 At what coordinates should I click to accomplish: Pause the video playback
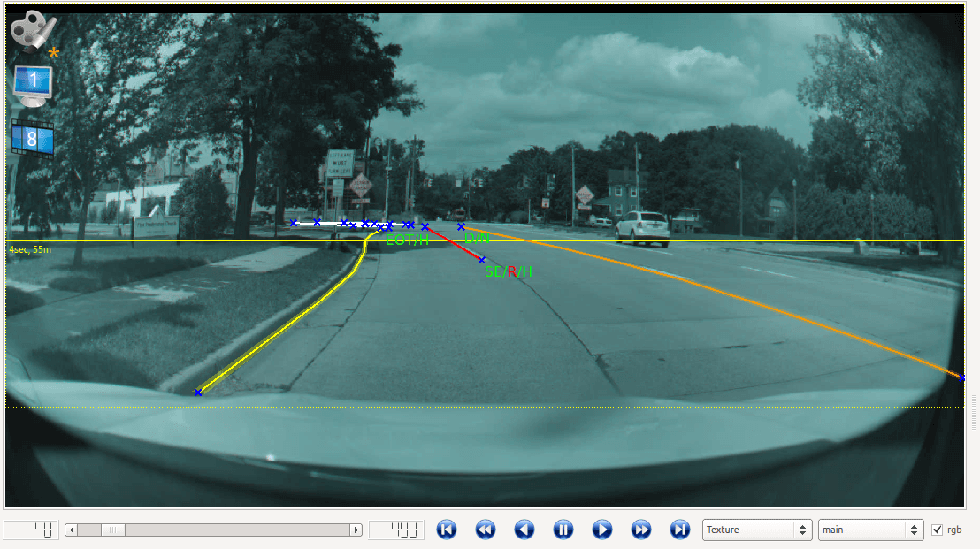563,530
